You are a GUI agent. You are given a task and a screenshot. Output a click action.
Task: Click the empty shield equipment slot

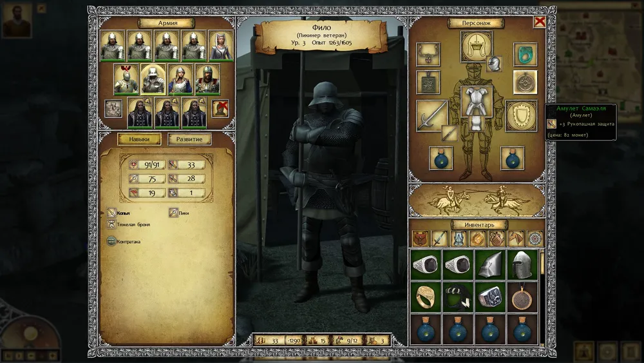(521, 115)
